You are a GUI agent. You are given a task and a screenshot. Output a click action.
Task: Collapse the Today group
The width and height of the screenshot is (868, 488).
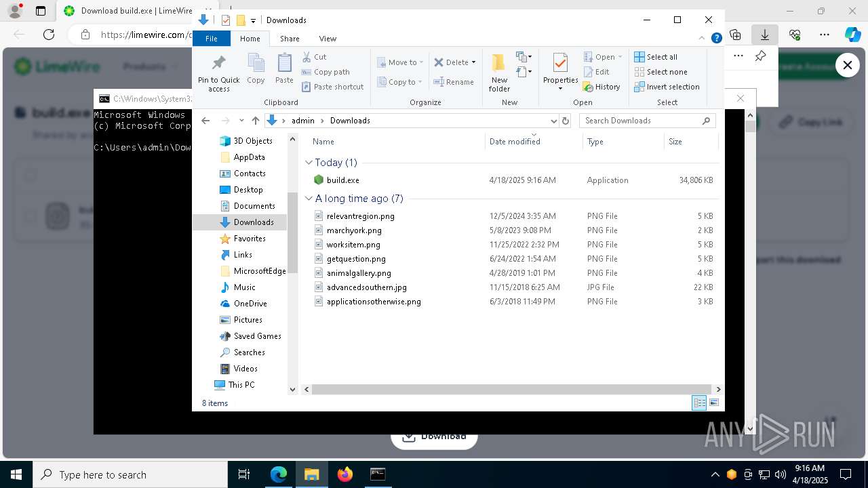point(309,163)
